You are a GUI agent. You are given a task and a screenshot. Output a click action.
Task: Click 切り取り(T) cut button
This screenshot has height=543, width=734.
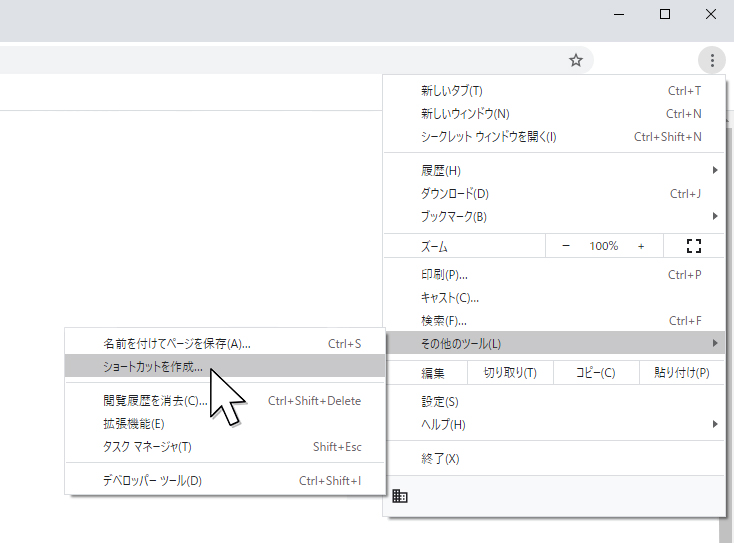click(510, 373)
